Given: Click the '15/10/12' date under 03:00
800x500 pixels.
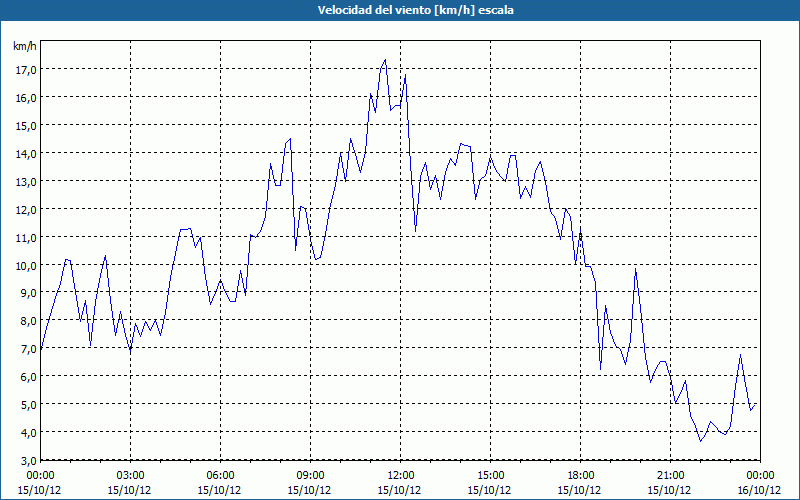Looking at the screenshot, I should point(130,490).
